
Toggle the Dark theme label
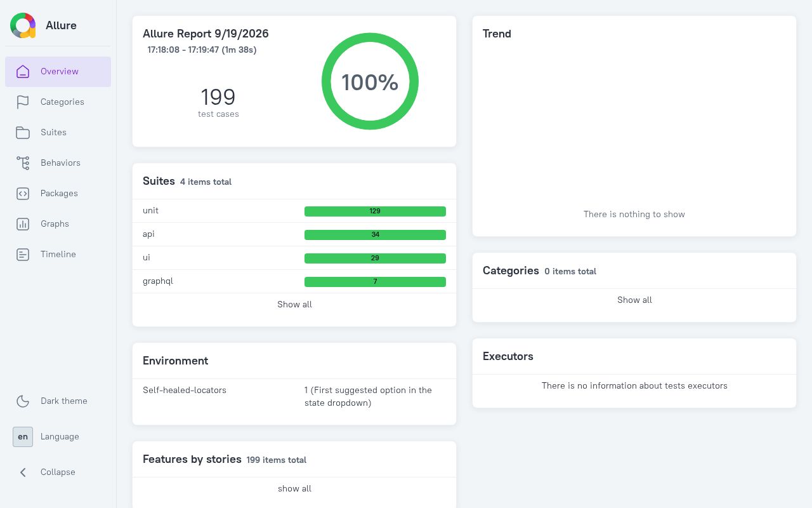click(x=64, y=401)
